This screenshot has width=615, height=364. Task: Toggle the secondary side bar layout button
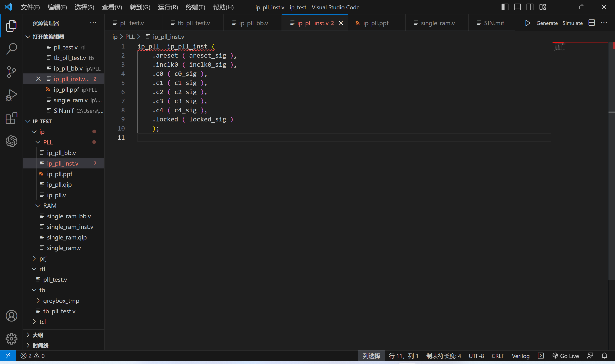point(530,7)
